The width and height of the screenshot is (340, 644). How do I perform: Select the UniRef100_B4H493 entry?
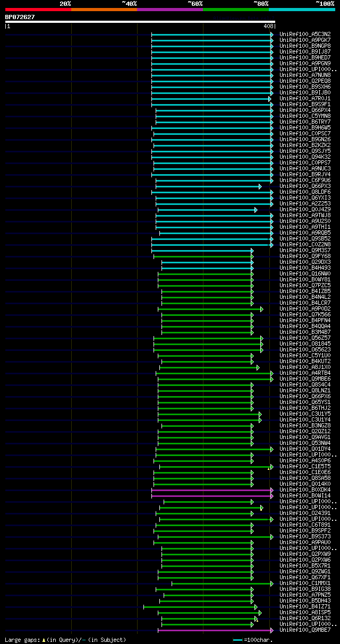[x=305, y=268]
